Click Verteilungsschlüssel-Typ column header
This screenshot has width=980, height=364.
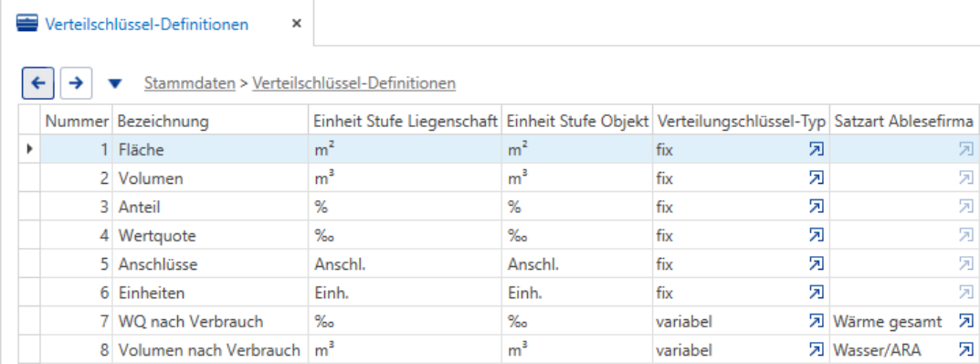pos(742,120)
